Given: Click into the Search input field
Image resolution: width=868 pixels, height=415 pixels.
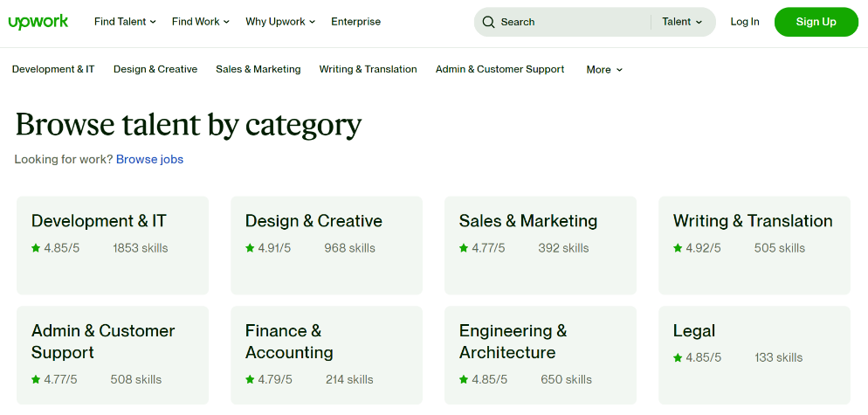Looking at the screenshot, I should pos(568,22).
